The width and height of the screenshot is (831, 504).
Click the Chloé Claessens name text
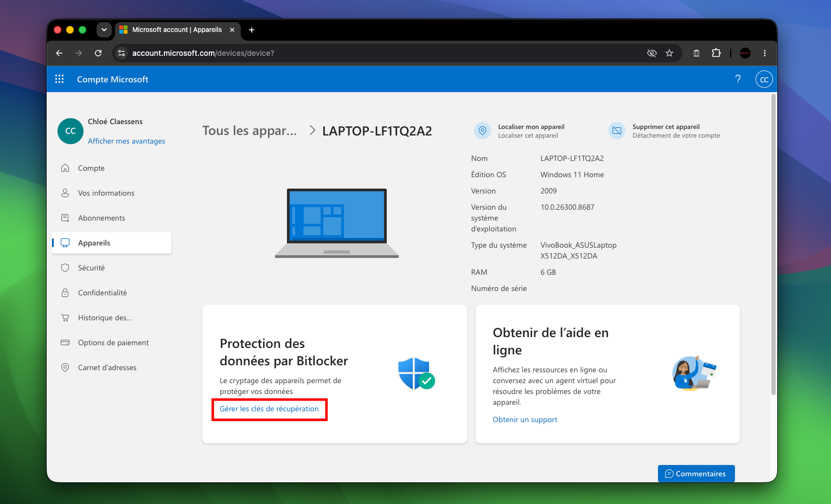[115, 121]
